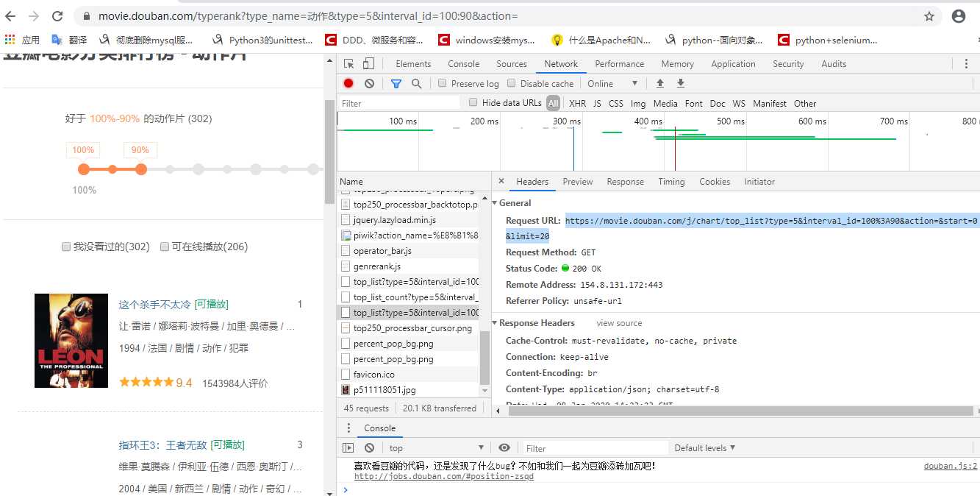Switch to the Sources tab
Screen dimensions: 980x496
(512, 64)
